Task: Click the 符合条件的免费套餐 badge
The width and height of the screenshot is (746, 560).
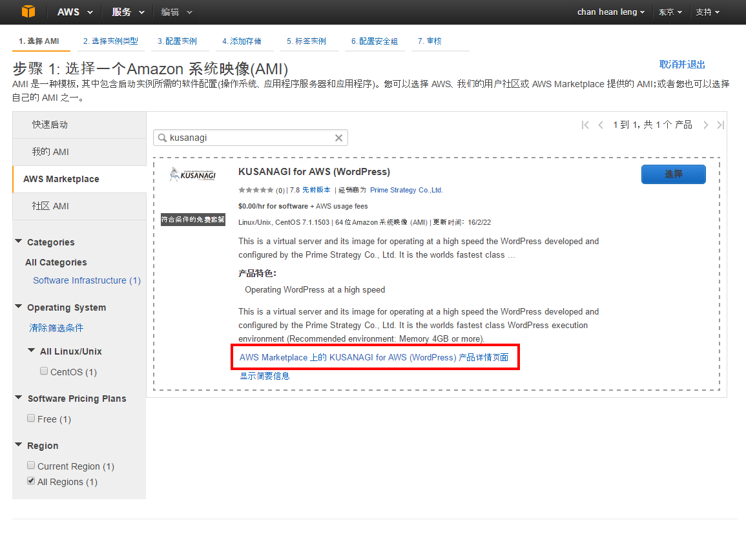Action: (x=192, y=220)
